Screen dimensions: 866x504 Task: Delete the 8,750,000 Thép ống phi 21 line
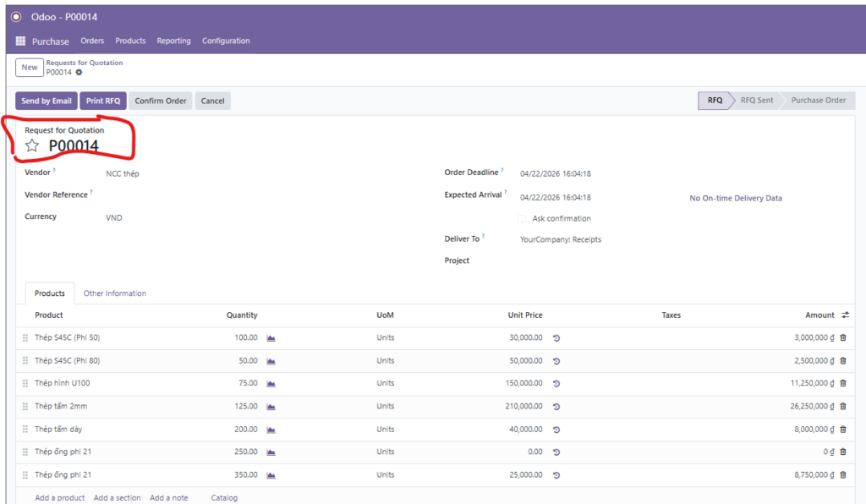point(843,475)
